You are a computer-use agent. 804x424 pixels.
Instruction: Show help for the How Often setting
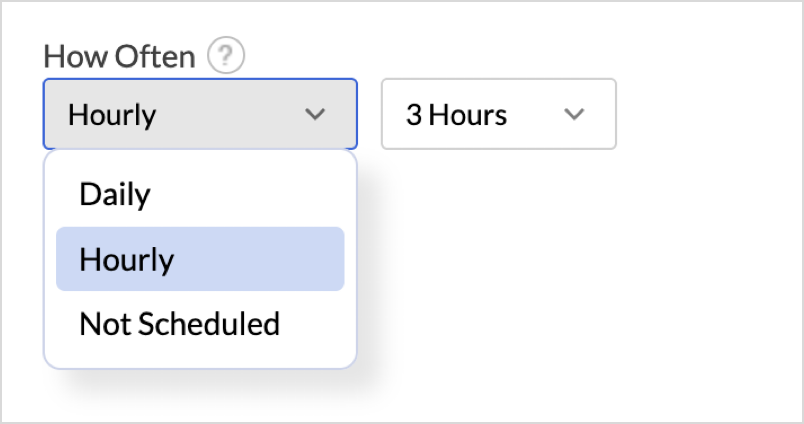point(225,57)
